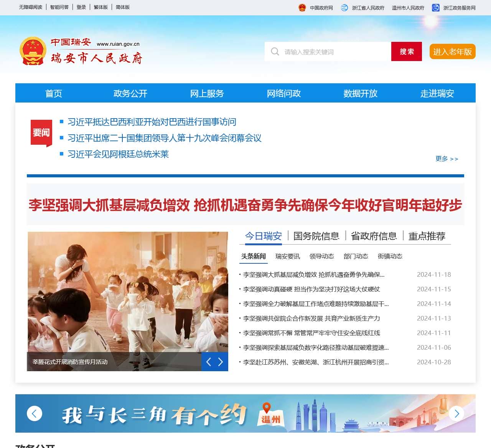Viewport: 491px width, 448px height.
Task: Go to previous banner with left arrow
Action: tap(35, 413)
